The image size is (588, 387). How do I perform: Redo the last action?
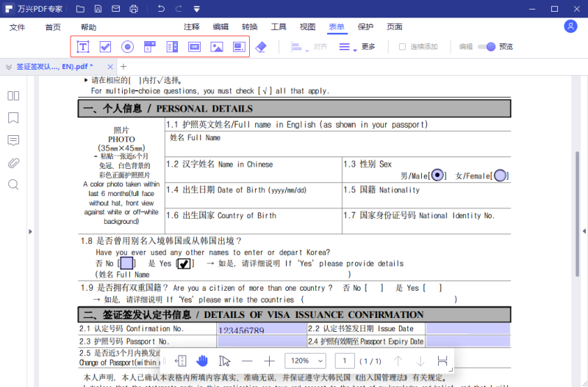[179, 9]
